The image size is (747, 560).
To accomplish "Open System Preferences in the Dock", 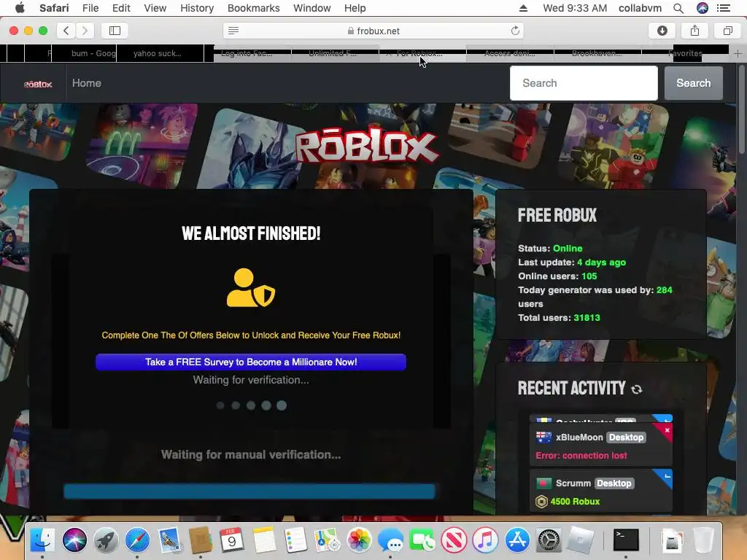I will (x=549, y=540).
